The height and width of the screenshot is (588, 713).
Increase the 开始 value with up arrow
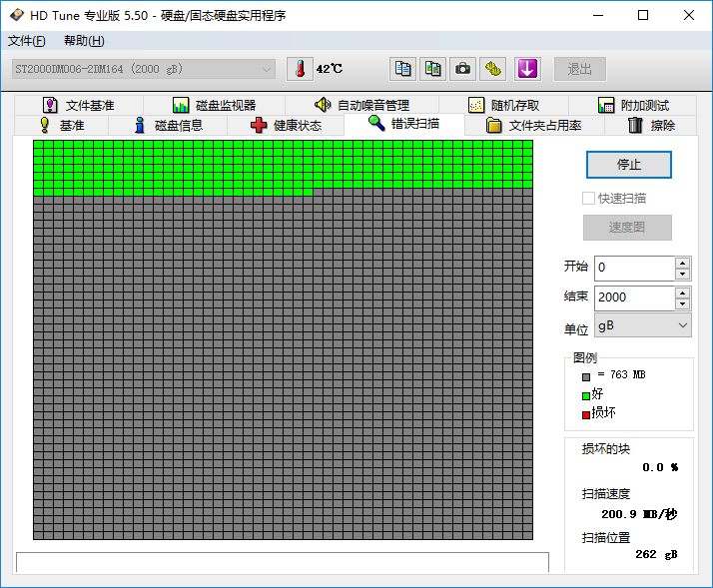(683, 263)
